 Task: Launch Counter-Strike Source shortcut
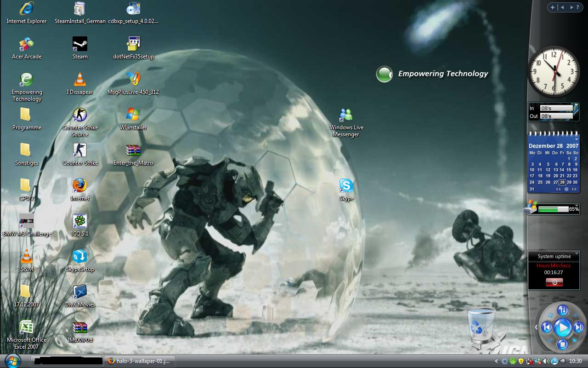coord(80,122)
